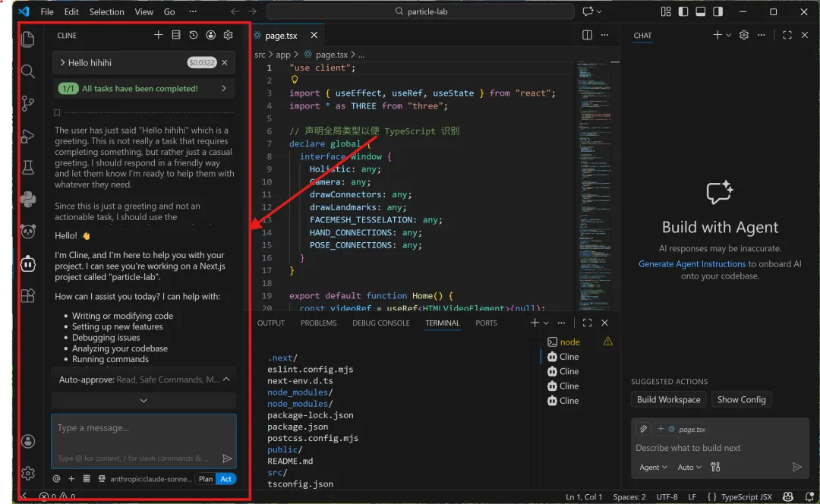Open Manage gear in activity bar

[x=28, y=473]
